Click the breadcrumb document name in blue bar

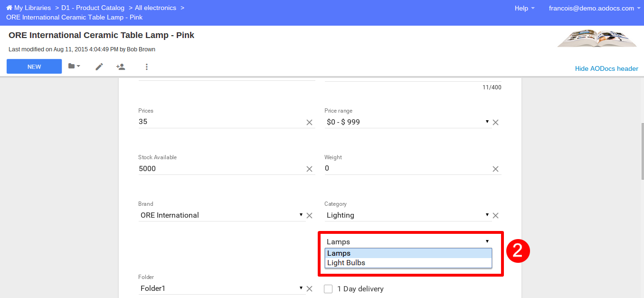[x=75, y=17]
